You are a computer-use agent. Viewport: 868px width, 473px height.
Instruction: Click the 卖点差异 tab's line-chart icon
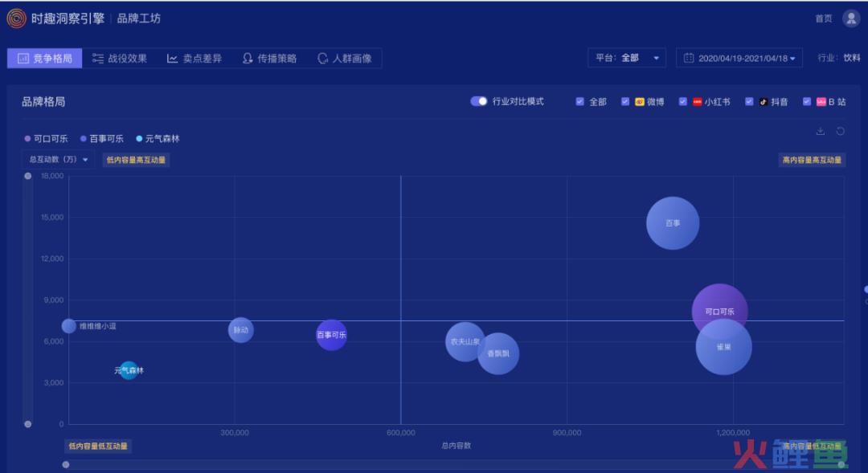172,58
